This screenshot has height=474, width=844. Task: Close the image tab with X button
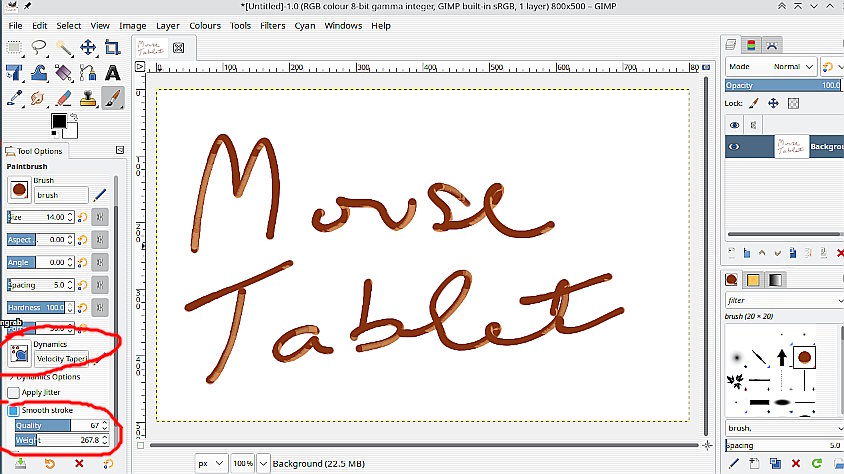(179, 48)
